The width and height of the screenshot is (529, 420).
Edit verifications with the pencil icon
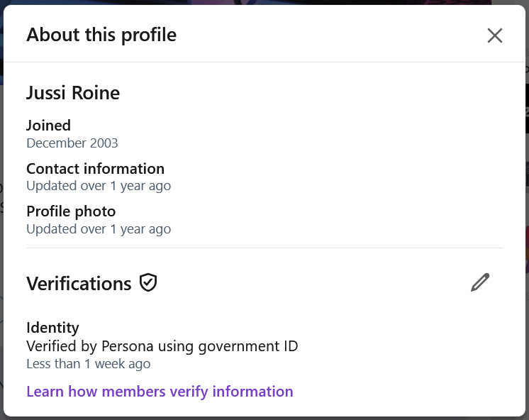pyautogui.click(x=480, y=282)
